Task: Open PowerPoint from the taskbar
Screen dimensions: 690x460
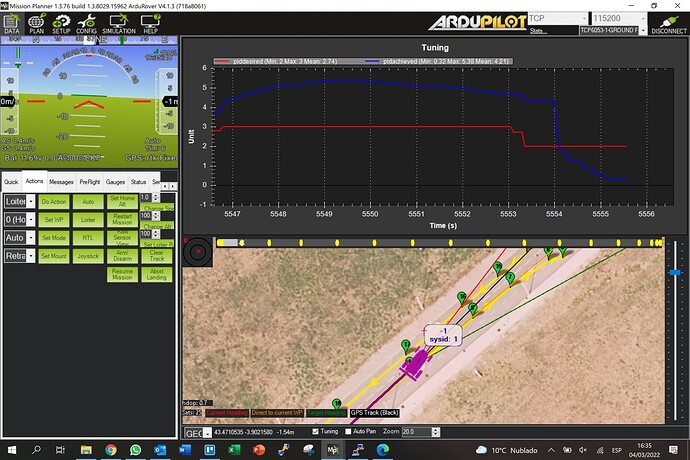Action: click(259, 450)
